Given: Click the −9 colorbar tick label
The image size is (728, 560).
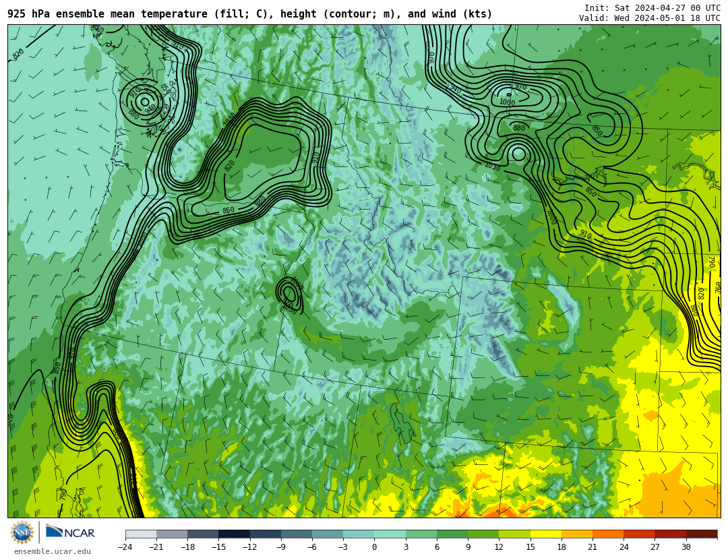Looking at the screenshot, I should click(x=281, y=547).
